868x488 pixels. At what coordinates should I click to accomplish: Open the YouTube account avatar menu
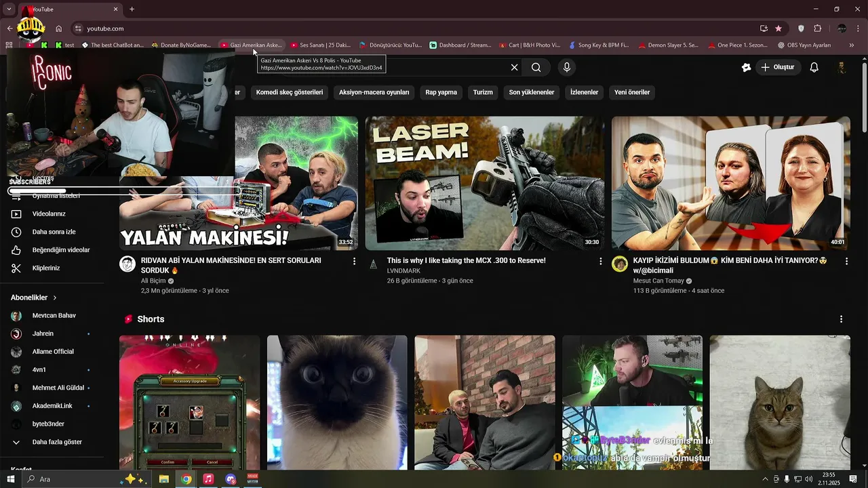click(842, 67)
